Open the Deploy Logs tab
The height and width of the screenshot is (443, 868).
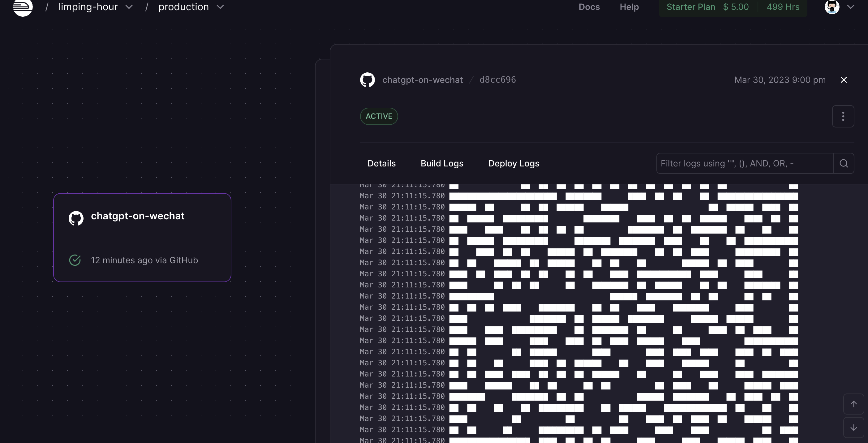[513, 163]
